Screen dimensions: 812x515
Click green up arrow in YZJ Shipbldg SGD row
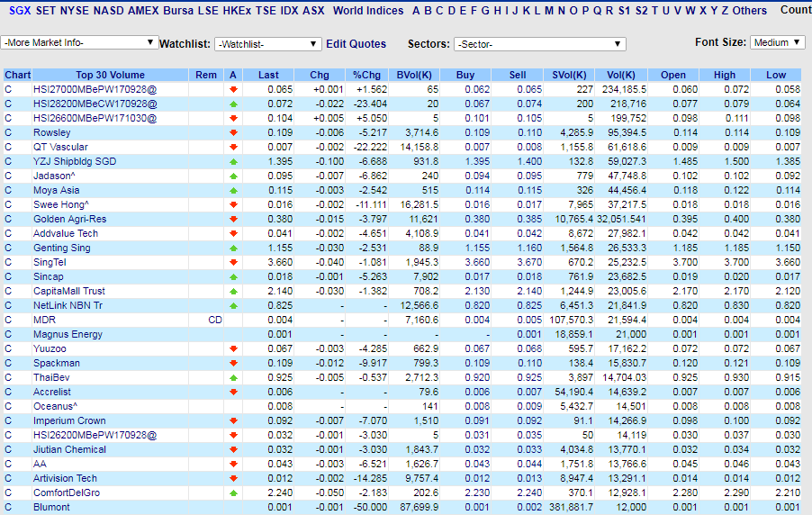tap(233, 162)
